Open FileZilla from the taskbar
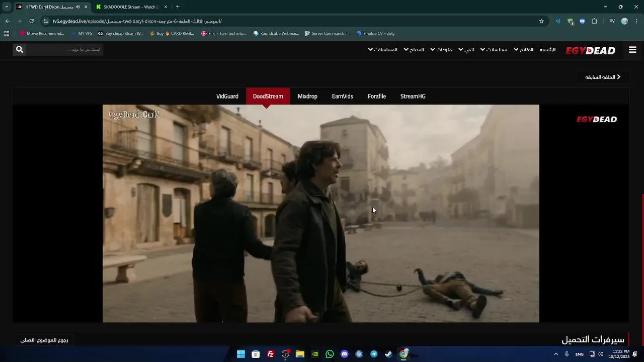 point(271,354)
